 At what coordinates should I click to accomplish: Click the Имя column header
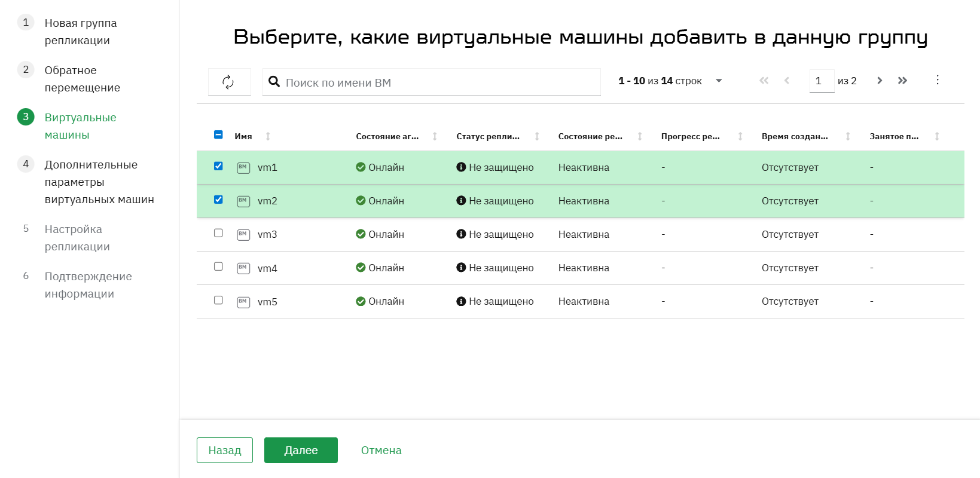(x=243, y=136)
